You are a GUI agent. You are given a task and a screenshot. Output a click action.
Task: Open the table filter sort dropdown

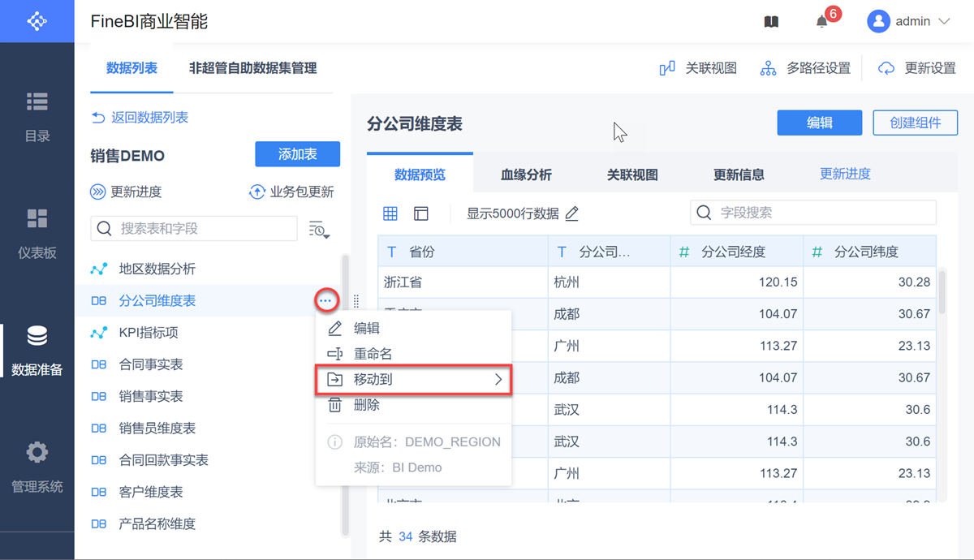(x=319, y=230)
